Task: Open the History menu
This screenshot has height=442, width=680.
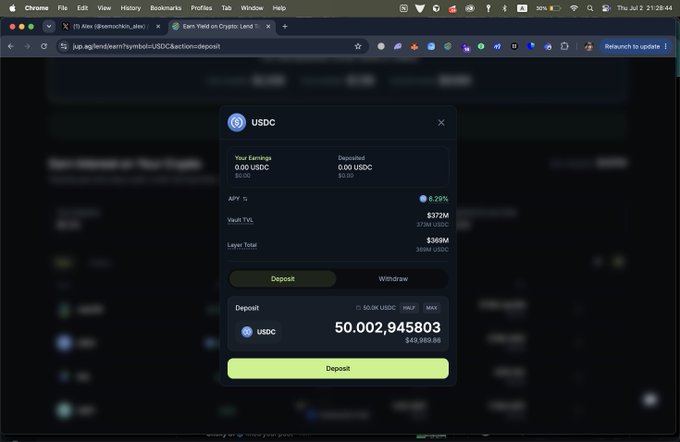Action: 131,8
